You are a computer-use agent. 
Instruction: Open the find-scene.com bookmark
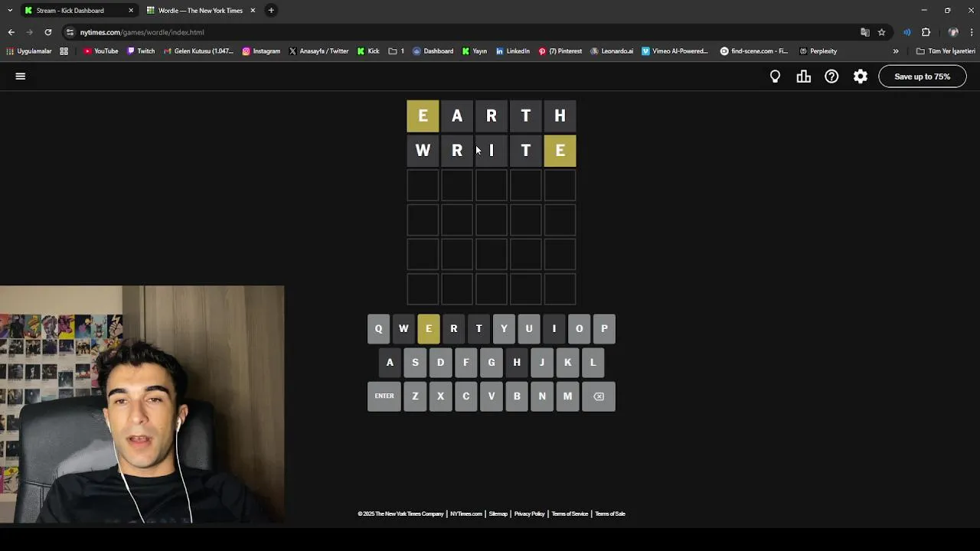click(753, 51)
